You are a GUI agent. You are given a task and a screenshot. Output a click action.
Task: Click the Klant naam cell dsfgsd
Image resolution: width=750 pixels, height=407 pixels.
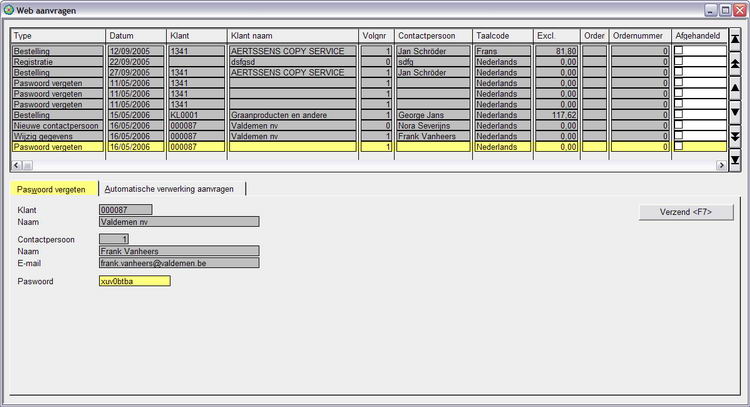[x=293, y=62]
